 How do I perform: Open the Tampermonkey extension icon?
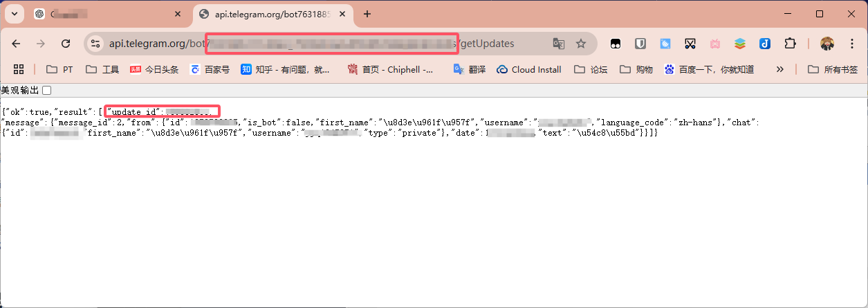pyautogui.click(x=615, y=44)
